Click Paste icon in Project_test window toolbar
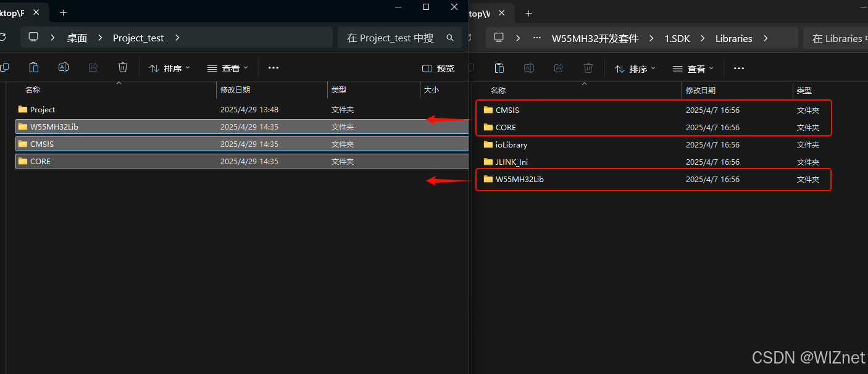868x374 pixels. coord(35,68)
